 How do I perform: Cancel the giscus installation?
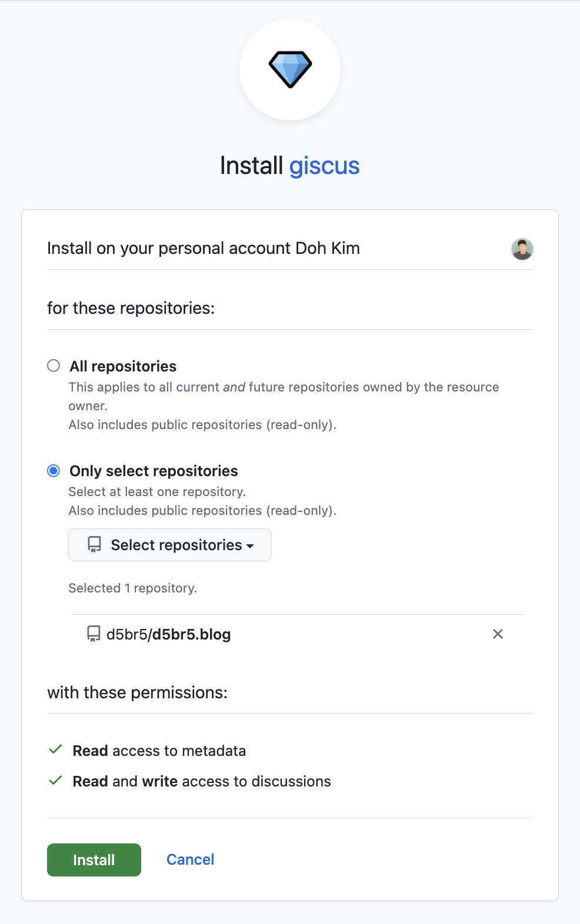tap(190, 859)
